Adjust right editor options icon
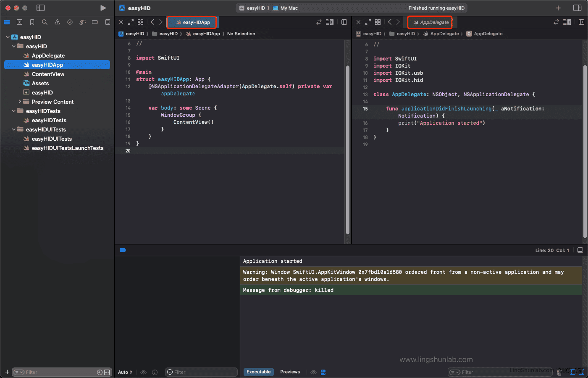 [567, 22]
